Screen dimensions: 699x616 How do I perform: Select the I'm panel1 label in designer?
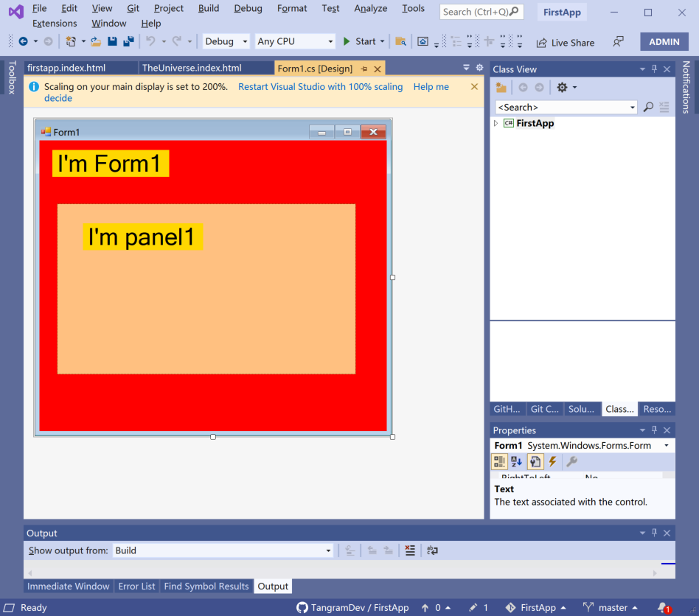click(142, 237)
